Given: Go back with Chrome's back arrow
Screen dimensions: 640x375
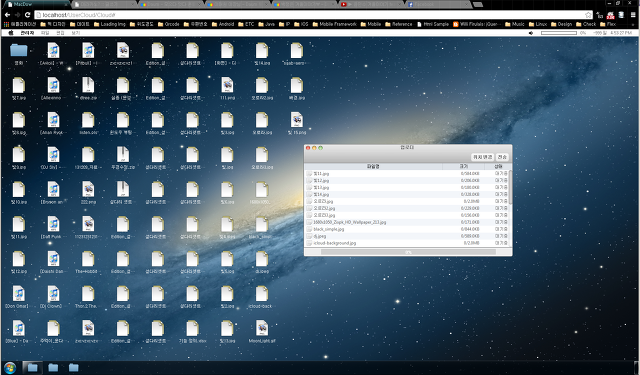Looking at the screenshot, I should pos(7,15).
